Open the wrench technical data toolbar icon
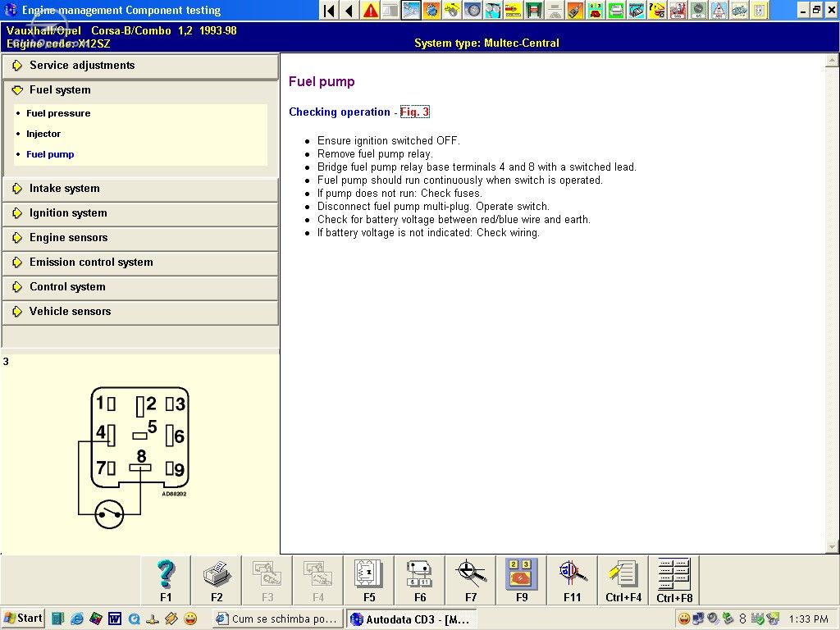Screen dimensions: 840x630 point(411,10)
